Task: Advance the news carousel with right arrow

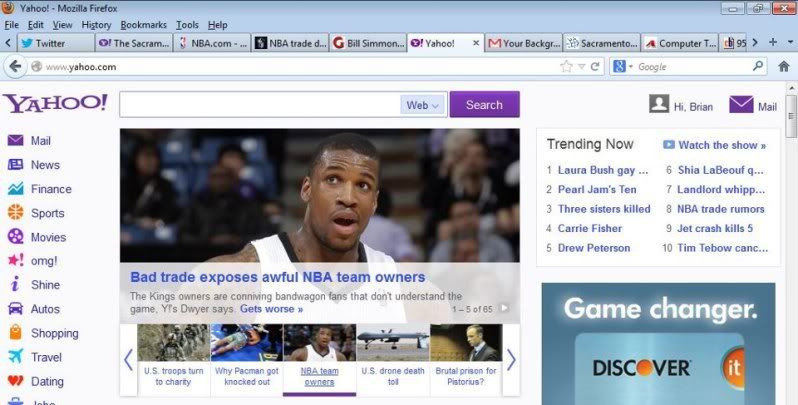Action: 511,360
